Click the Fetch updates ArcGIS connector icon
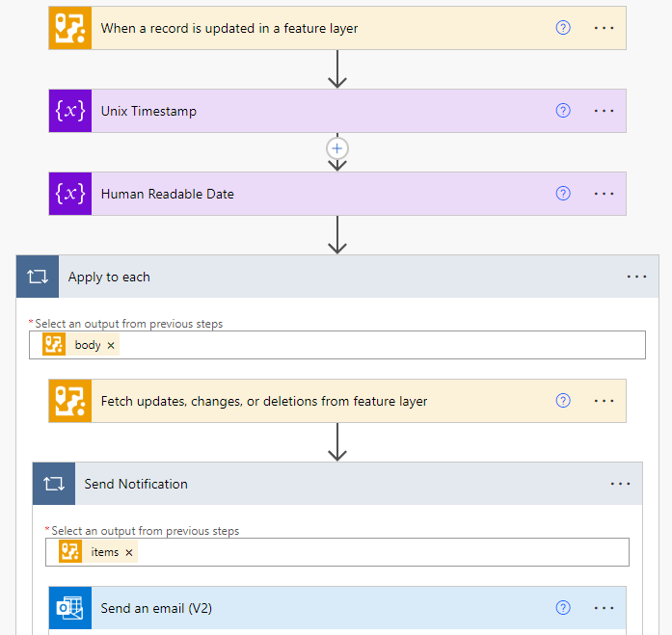 click(70, 401)
